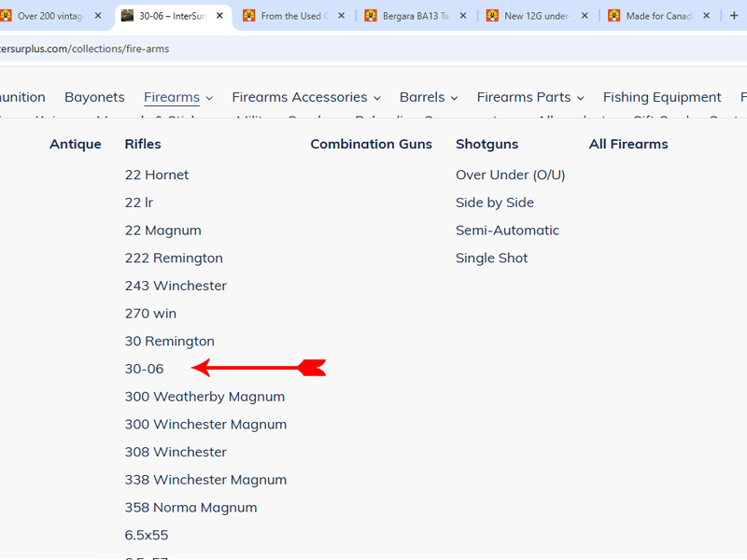Select the 22 Hornet rifle link
Screen dimensions: 747x560
pos(157,175)
